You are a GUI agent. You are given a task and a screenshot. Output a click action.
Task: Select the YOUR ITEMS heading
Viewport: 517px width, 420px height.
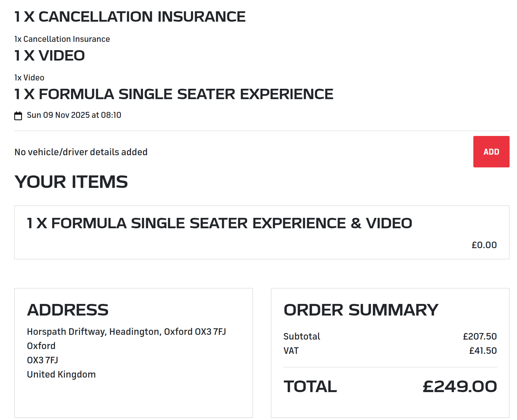tap(71, 182)
